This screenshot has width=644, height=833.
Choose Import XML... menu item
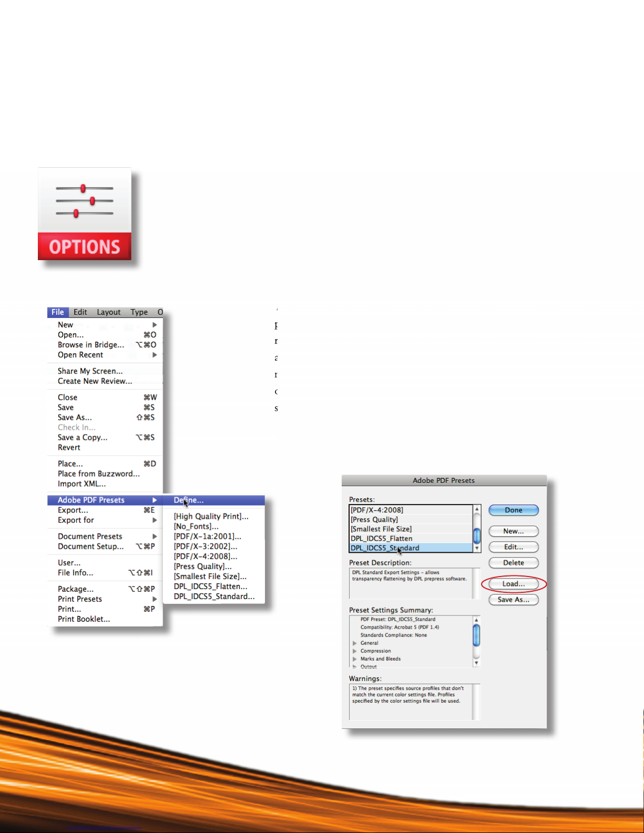point(105,484)
